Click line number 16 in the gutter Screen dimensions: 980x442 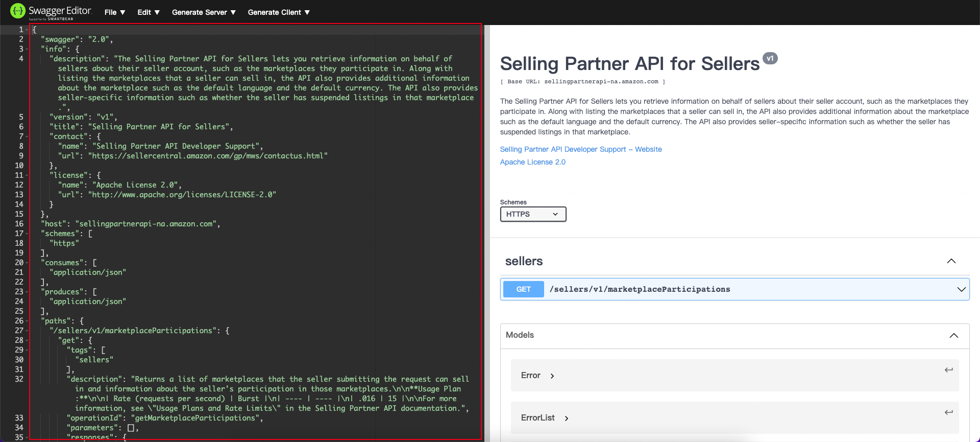19,224
